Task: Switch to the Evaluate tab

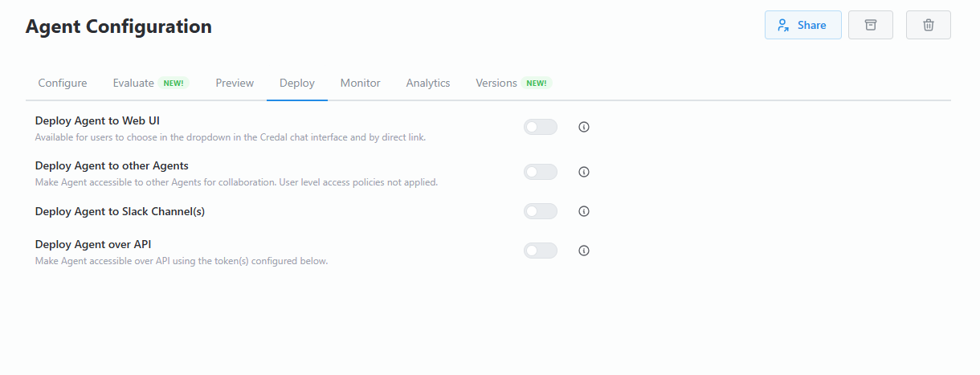Action: pyautogui.click(x=134, y=83)
